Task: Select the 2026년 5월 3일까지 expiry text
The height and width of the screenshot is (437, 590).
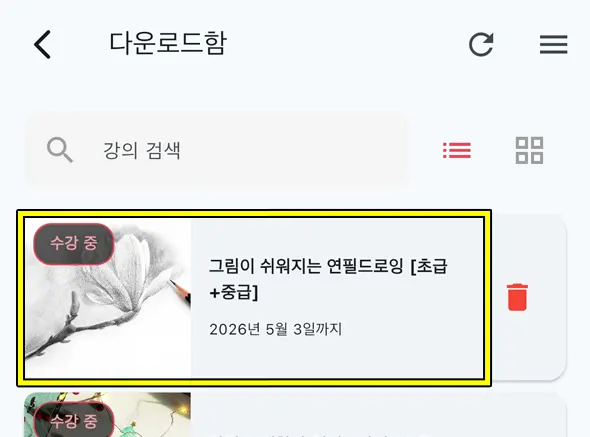Action: click(x=275, y=329)
